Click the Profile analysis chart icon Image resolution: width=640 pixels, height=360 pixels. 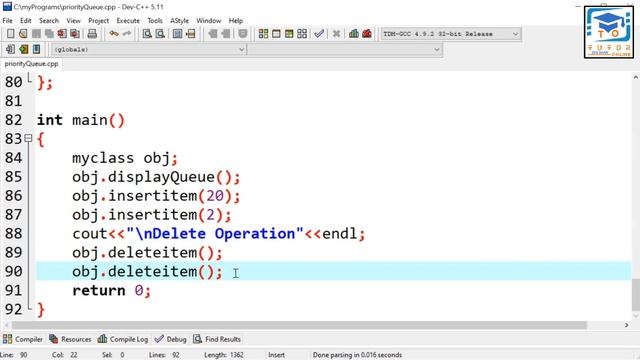[x=354, y=34]
